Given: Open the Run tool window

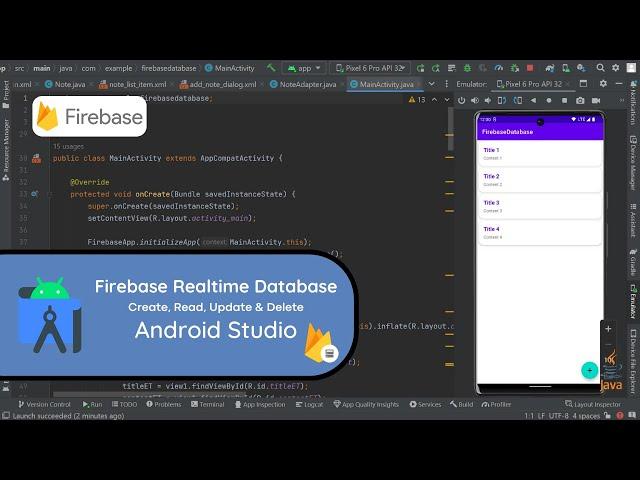Looking at the screenshot, I should (x=92, y=404).
